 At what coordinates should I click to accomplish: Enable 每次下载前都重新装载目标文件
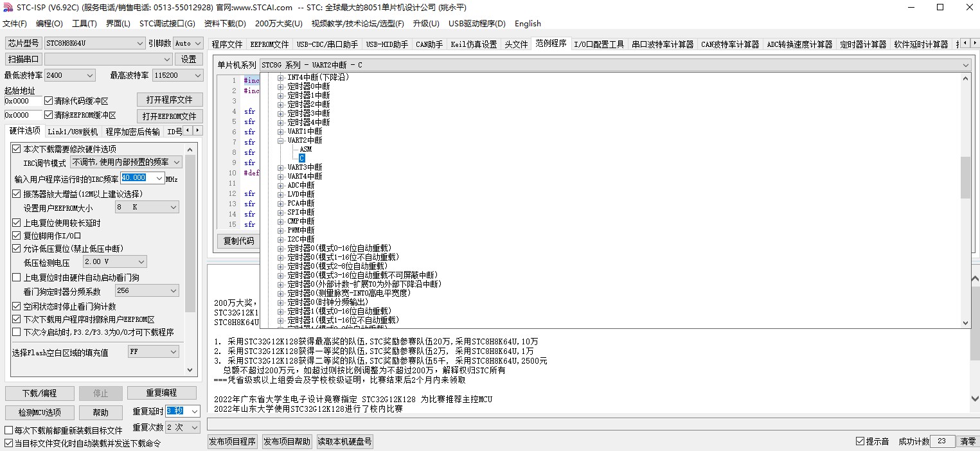9,430
